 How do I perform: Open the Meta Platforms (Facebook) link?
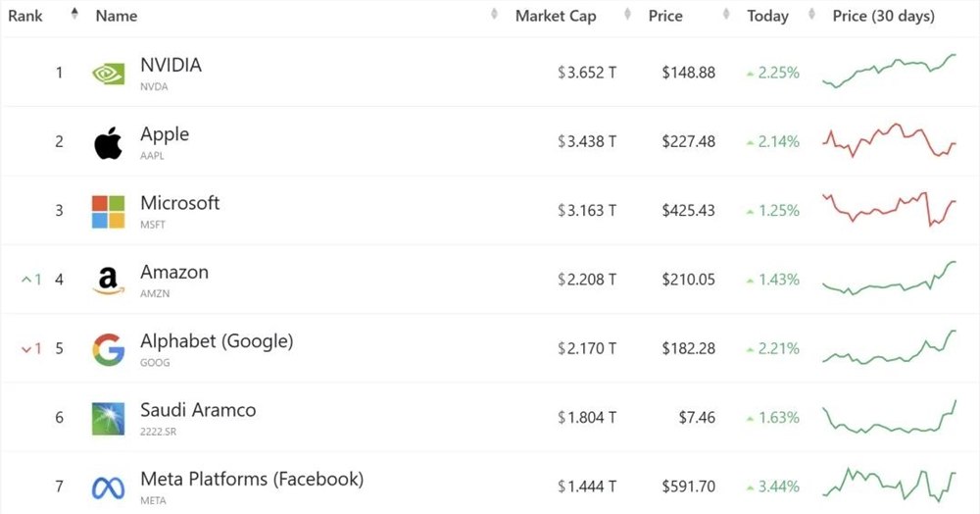point(252,479)
